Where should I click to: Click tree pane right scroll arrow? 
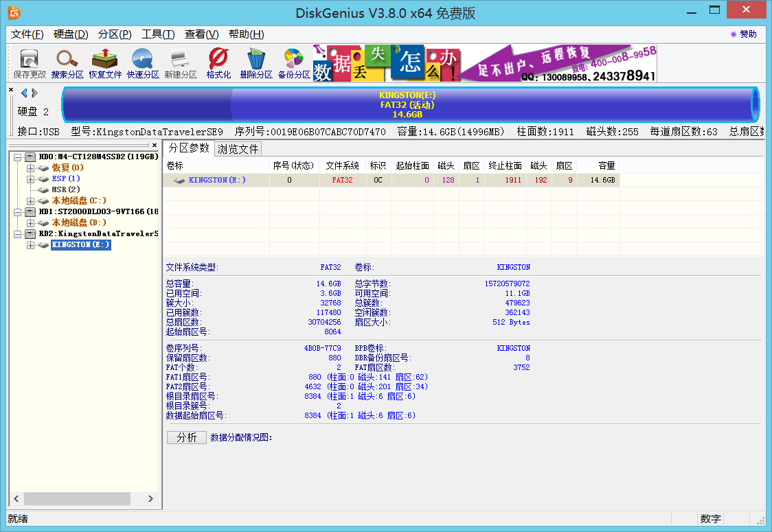150,498
